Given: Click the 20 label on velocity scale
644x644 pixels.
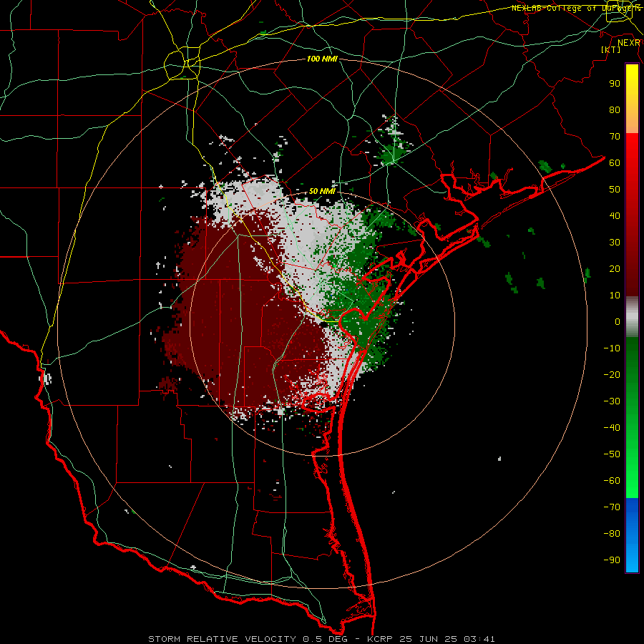Looking at the screenshot, I should click(615, 268).
